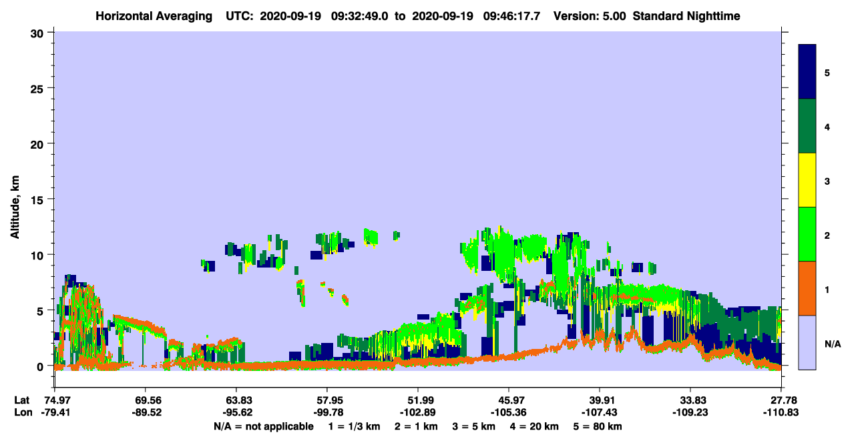
Task: Click longitude value '-109.23'
Action: point(690,412)
